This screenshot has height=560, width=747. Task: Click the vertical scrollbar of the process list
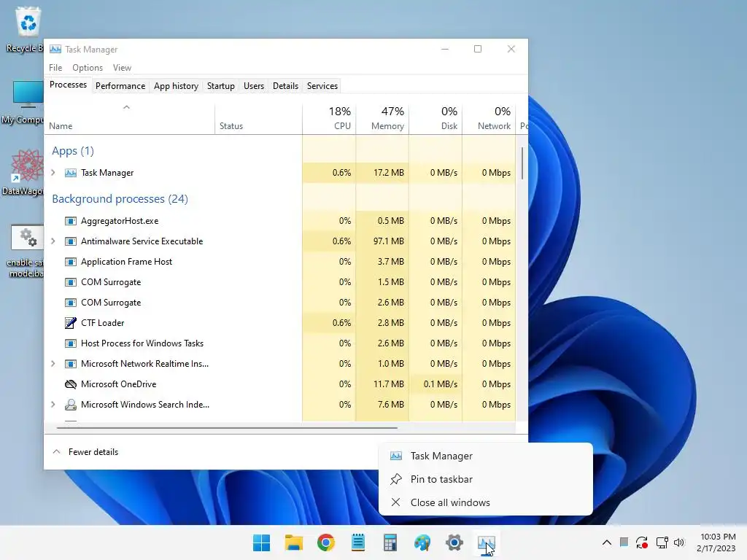[x=522, y=163]
